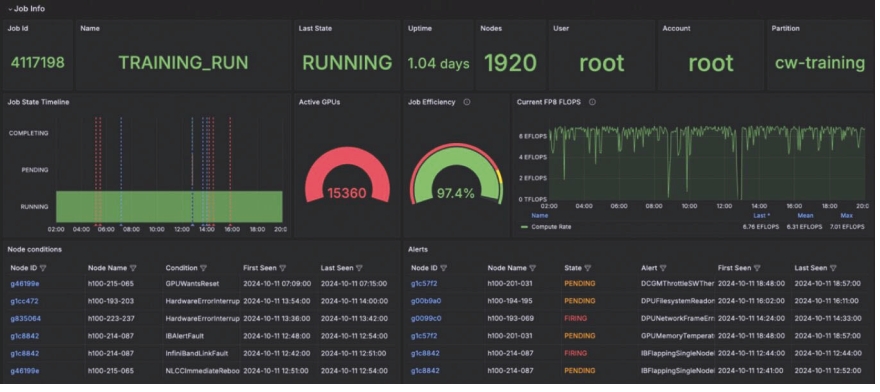880x392 pixels.
Task: Open the Job State Timeline panel title
Action: pyautogui.click(x=38, y=102)
